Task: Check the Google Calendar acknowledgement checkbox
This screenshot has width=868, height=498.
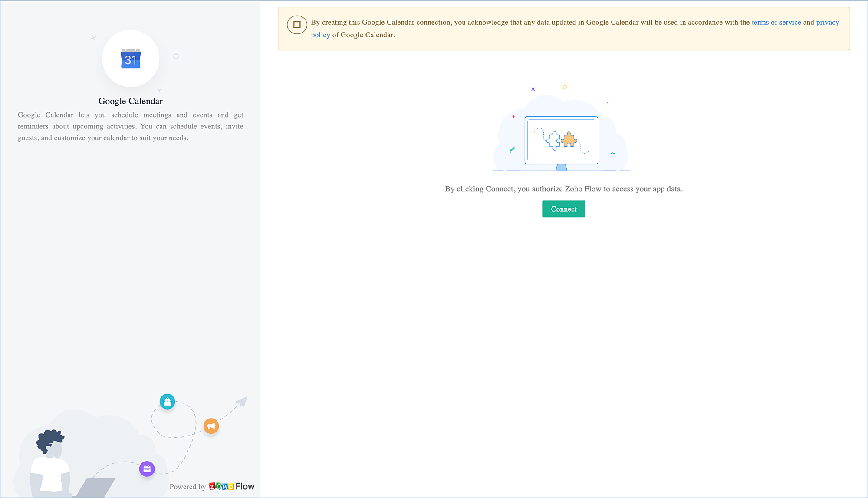Action: tap(297, 25)
